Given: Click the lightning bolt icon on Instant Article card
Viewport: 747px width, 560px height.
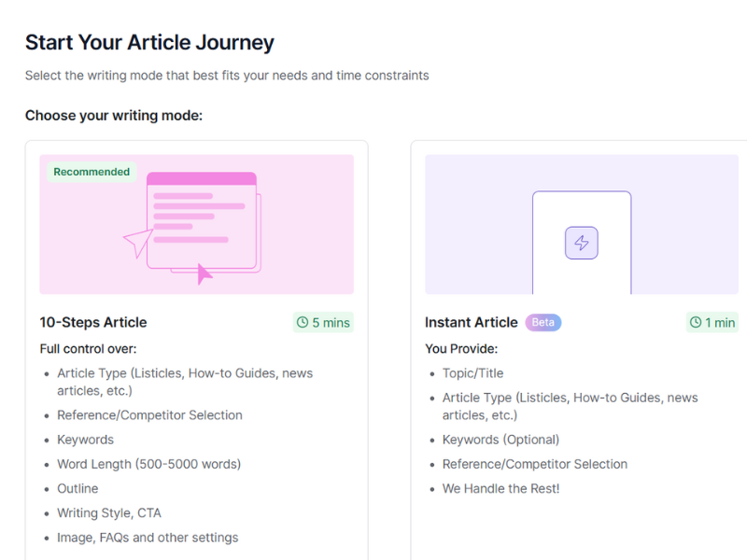Looking at the screenshot, I should click(x=582, y=242).
